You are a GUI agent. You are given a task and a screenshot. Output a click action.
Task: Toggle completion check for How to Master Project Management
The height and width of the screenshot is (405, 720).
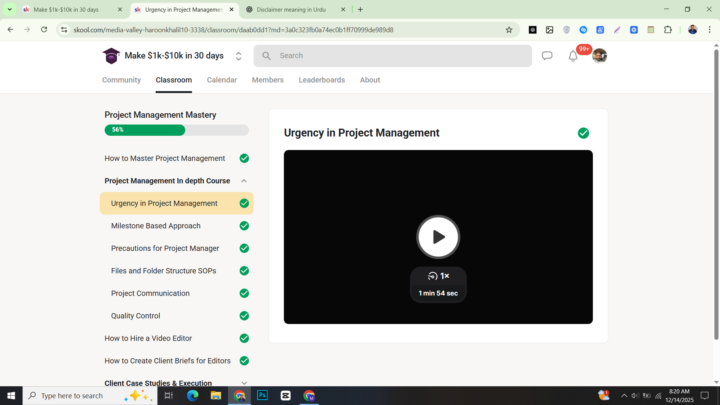coord(244,158)
